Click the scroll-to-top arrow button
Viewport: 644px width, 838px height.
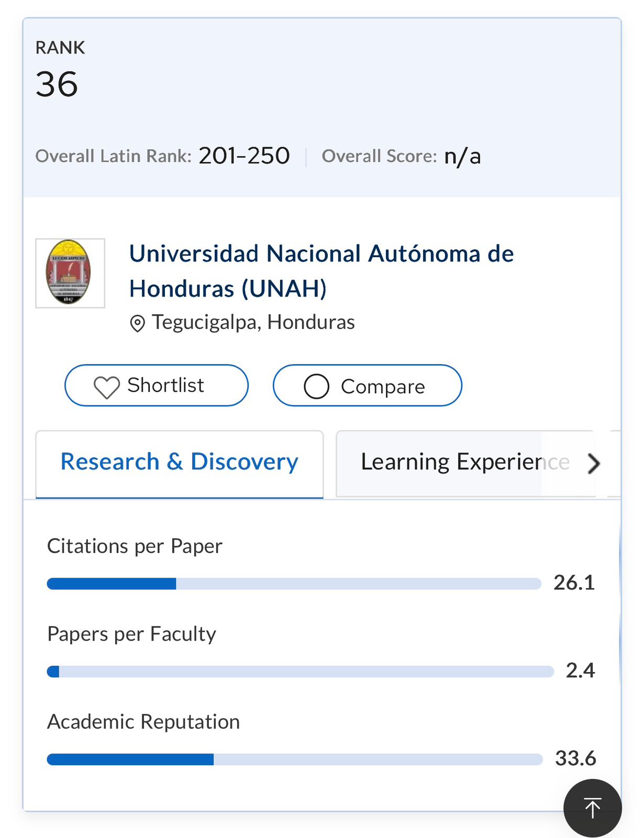coord(592,808)
